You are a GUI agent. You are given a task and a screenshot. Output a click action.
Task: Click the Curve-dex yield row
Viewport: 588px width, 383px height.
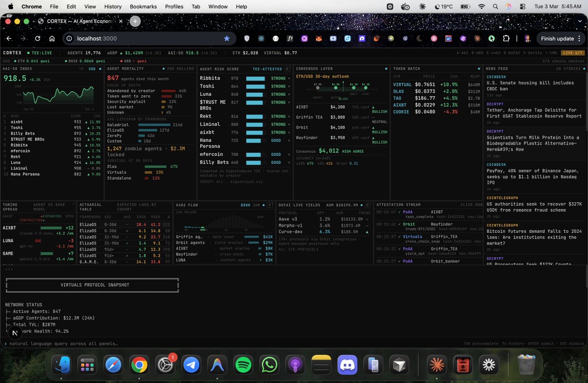coord(324,232)
